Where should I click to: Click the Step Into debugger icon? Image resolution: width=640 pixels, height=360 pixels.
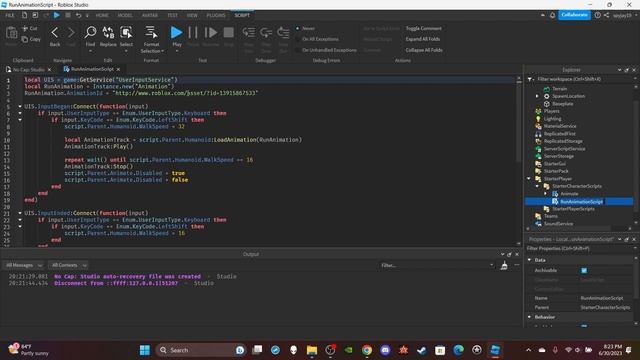pyautogui.click(x=249, y=32)
